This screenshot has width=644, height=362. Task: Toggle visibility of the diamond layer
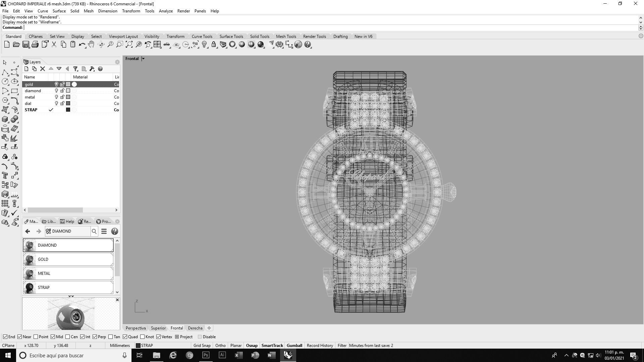(56, 91)
